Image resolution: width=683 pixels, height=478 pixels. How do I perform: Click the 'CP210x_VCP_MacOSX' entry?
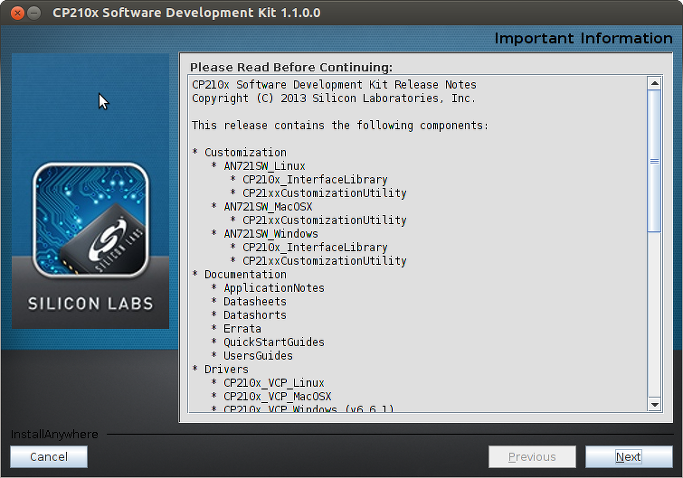coord(277,396)
